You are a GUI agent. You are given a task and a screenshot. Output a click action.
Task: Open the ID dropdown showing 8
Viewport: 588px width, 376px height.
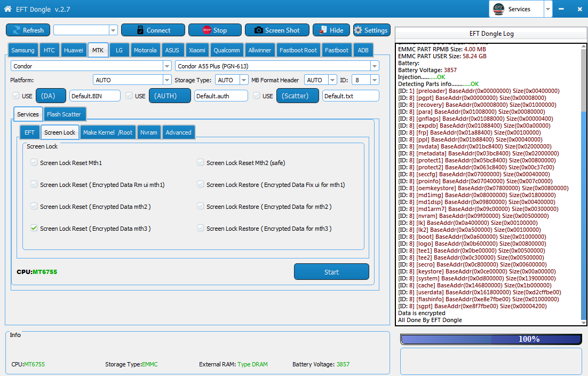[374, 80]
